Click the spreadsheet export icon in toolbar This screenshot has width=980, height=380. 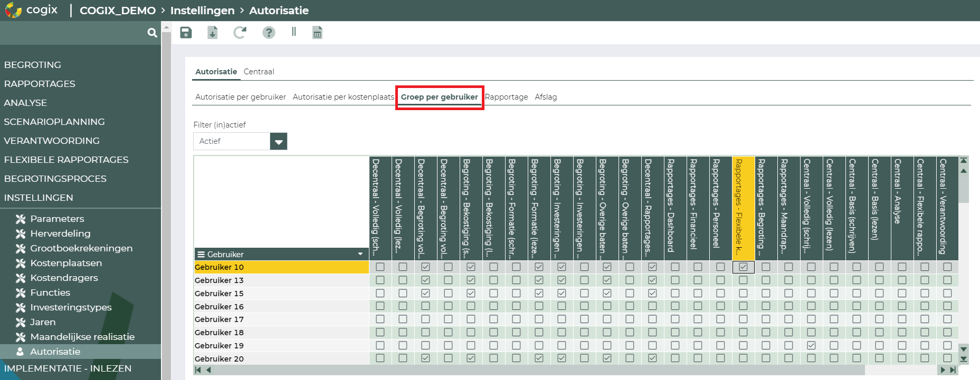[x=317, y=33]
